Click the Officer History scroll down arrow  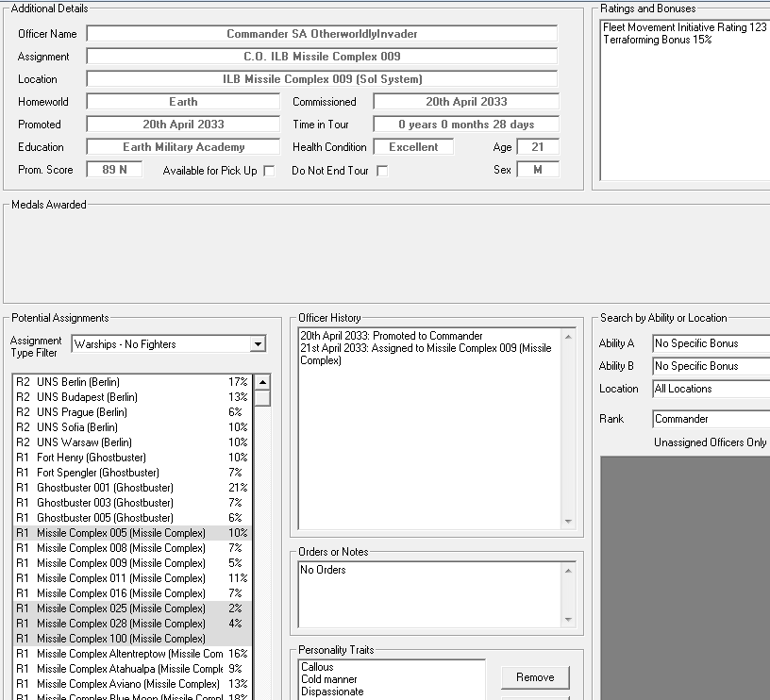[568, 522]
